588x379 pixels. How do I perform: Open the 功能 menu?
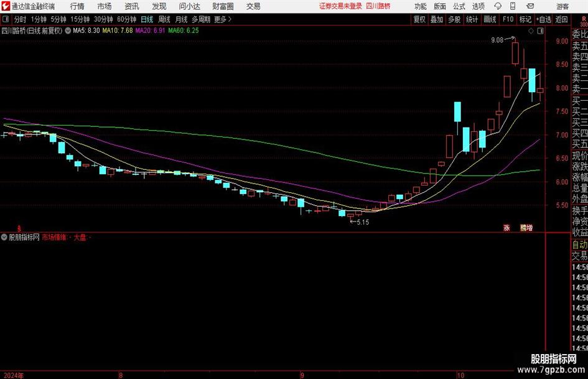pyautogui.click(x=421, y=6)
